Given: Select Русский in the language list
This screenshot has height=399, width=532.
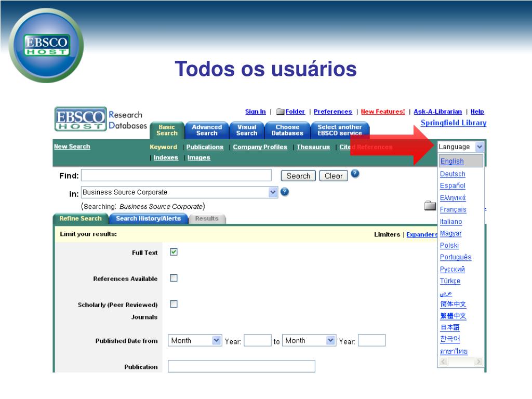Looking at the screenshot, I should tap(453, 269).
